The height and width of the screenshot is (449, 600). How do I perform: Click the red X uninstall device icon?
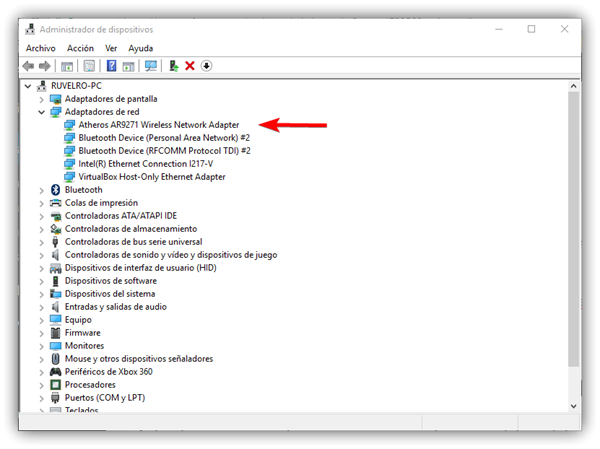click(190, 66)
